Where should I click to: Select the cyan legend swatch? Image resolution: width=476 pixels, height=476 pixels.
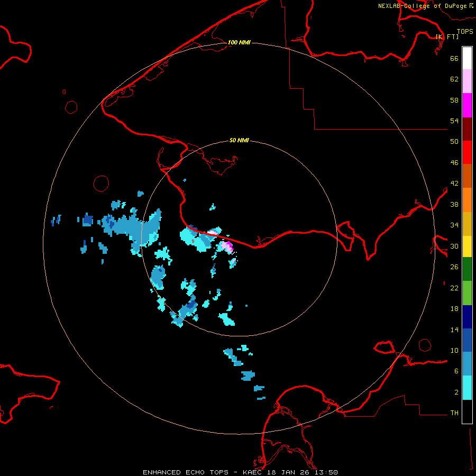point(467,388)
